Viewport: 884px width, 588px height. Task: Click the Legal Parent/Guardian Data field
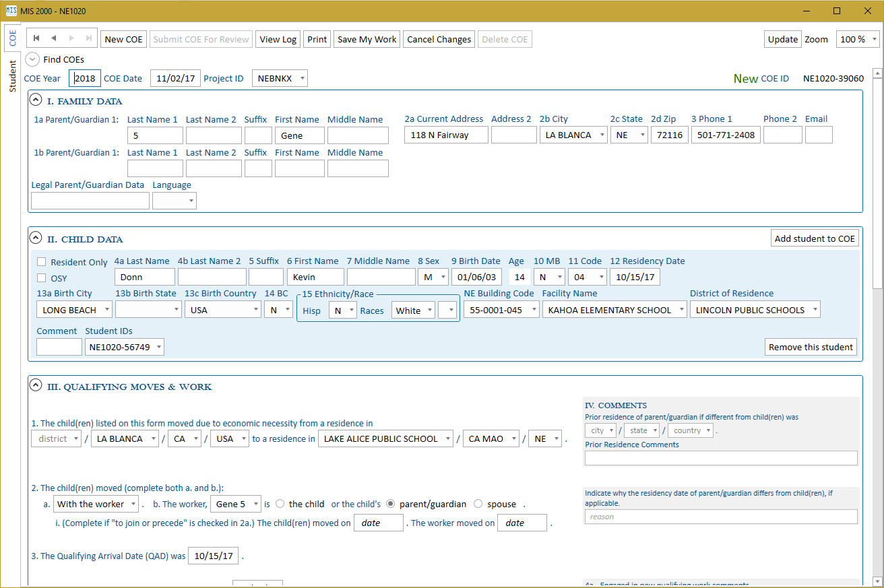[x=90, y=200]
